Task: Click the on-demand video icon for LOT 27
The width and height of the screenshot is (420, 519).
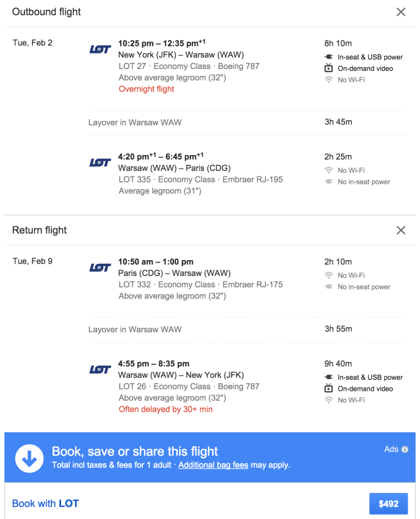Action: [328, 68]
